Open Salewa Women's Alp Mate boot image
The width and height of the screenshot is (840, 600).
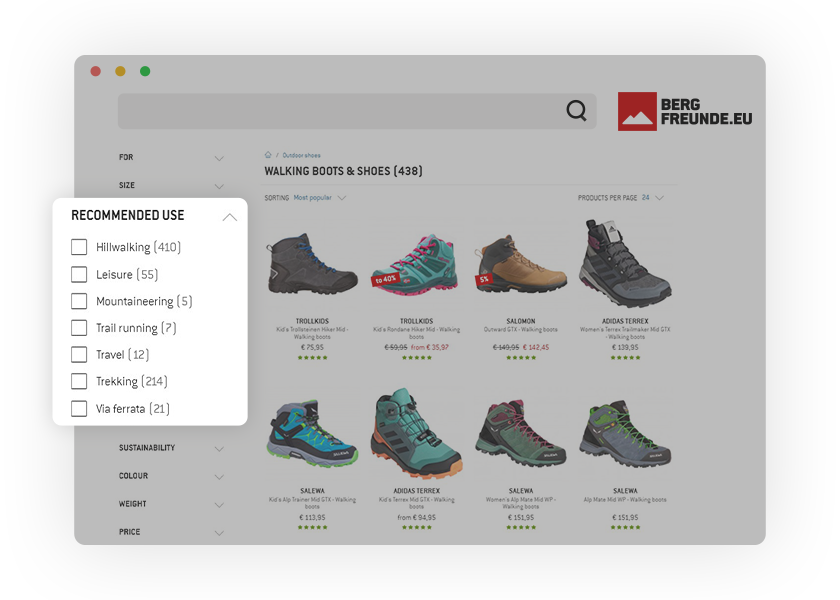coord(520,433)
